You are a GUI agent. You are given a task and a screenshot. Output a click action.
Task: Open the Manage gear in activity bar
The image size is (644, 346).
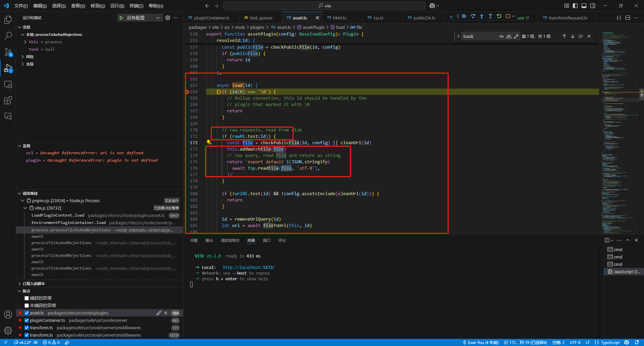[x=8, y=331]
